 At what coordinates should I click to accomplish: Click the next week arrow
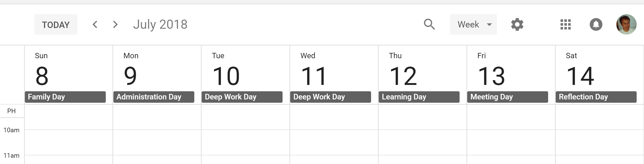115,24
